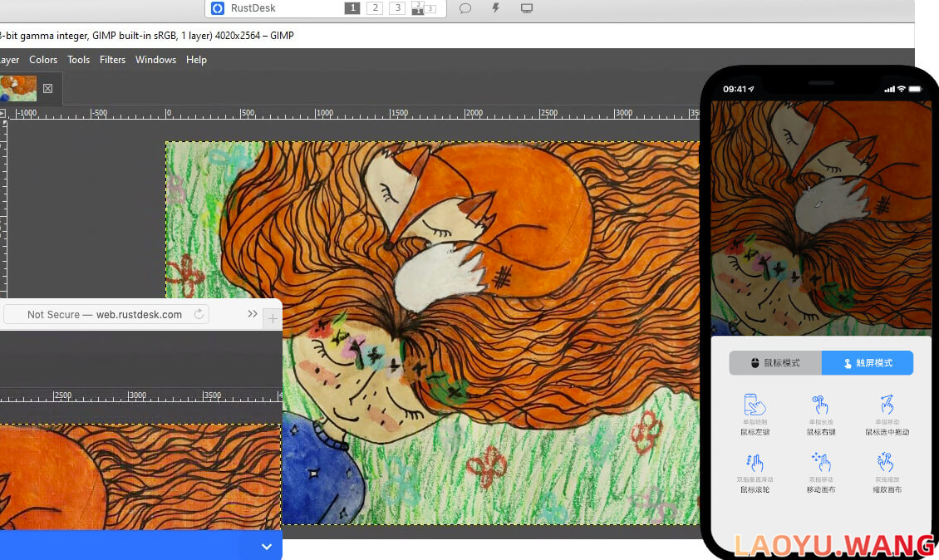Click the phone's Wi-Fi status icon
The width and height of the screenshot is (939, 560).
coord(902,89)
